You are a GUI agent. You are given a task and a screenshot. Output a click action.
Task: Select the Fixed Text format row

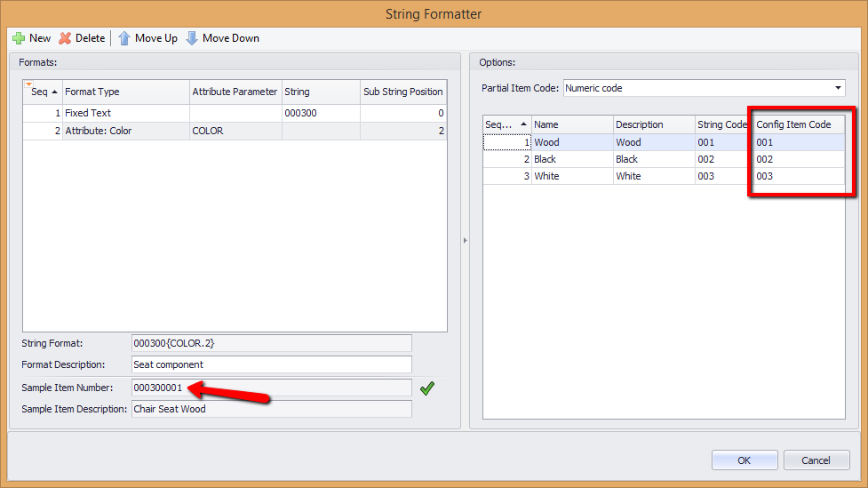[235, 113]
